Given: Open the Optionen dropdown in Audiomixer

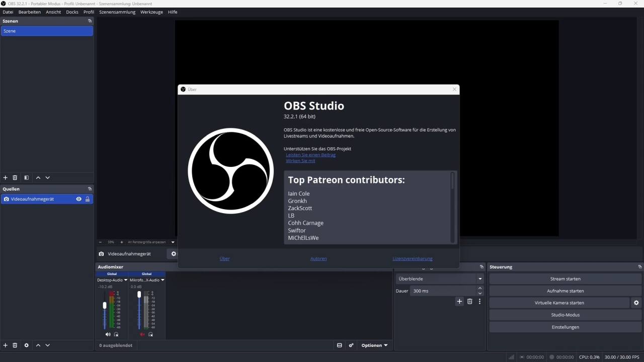Looking at the screenshot, I should pyautogui.click(x=375, y=345).
